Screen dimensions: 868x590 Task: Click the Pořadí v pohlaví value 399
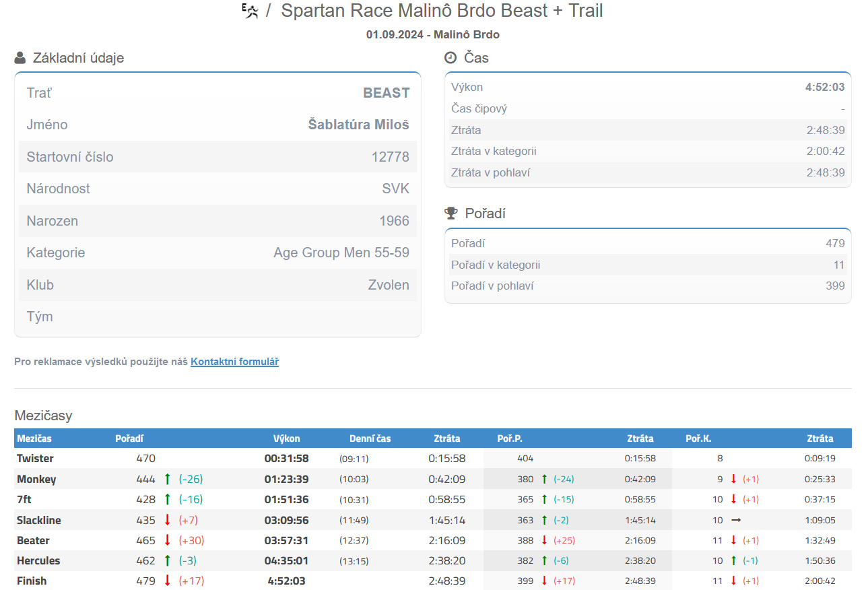835,286
